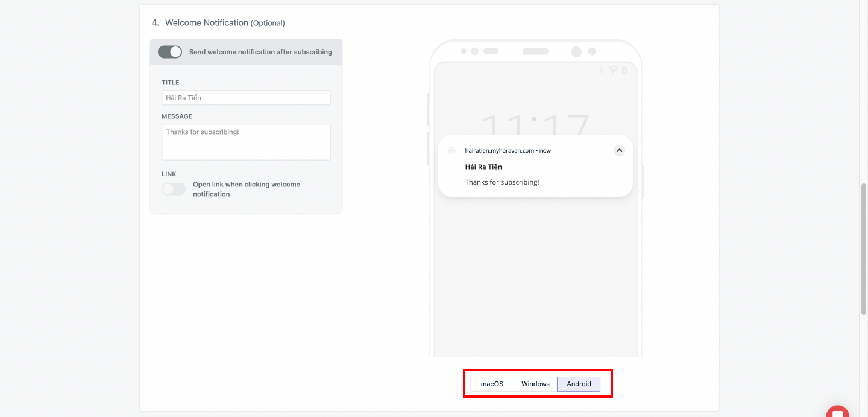
Task: Click the phone's front camera circle
Action: pos(576,52)
